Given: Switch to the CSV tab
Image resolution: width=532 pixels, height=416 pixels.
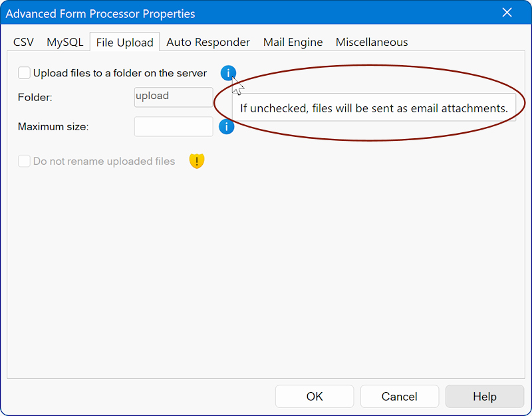Looking at the screenshot, I should point(23,42).
